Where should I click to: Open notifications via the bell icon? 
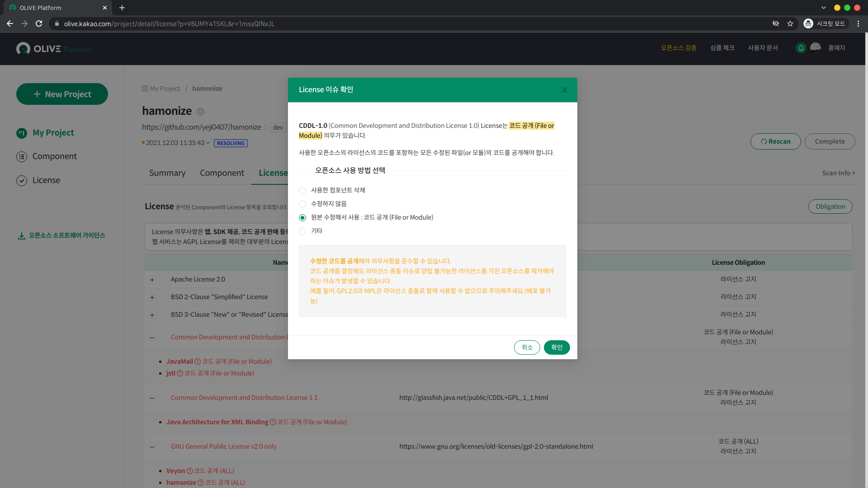pos(800,48)
